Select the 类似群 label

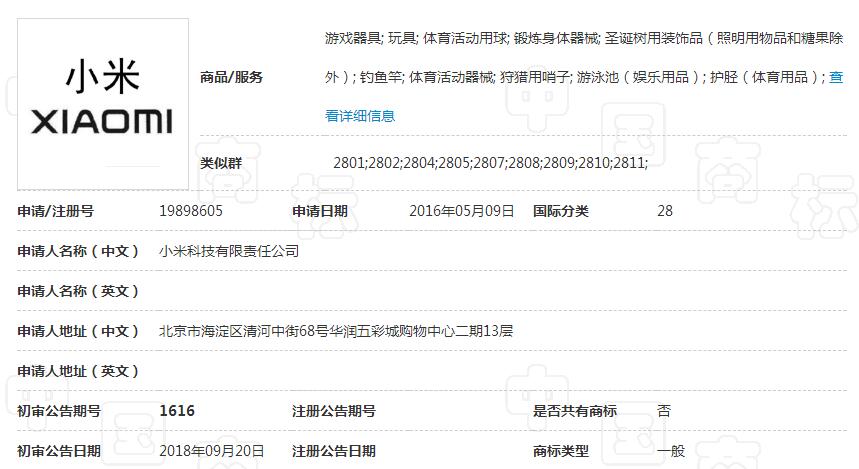point(221,163)
